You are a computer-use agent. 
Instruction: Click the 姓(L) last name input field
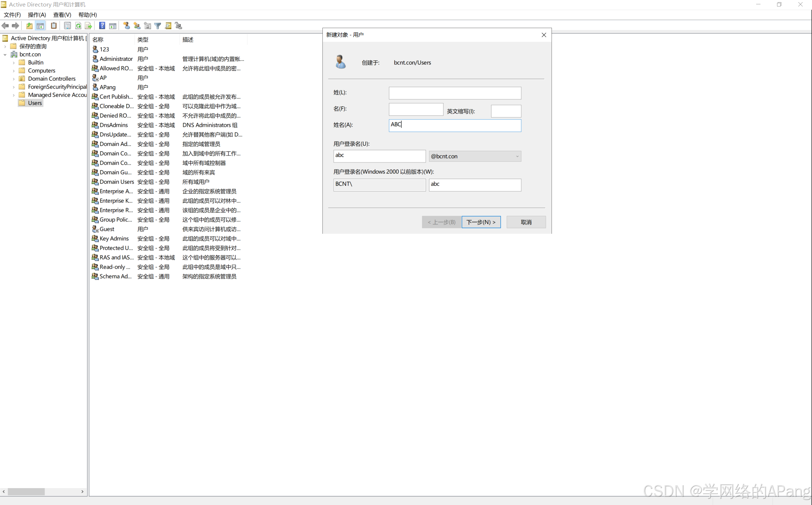455,93
